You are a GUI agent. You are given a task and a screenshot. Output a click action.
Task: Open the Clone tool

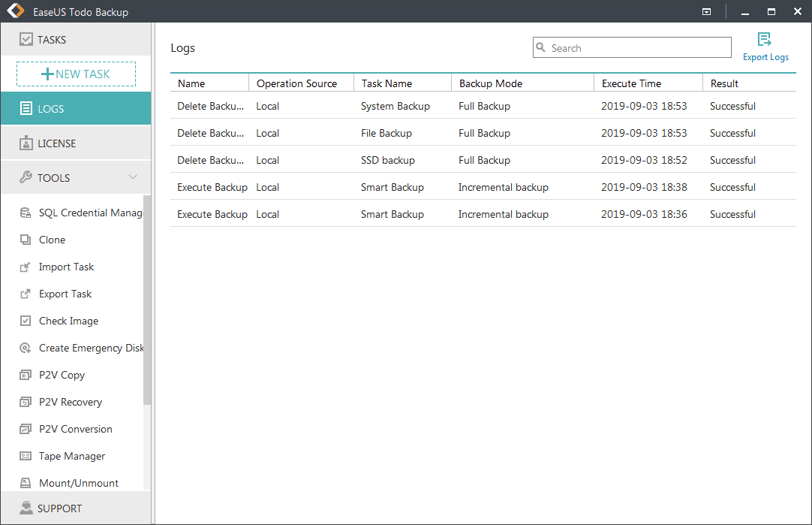pyautogui.click(x=52, y=240)
